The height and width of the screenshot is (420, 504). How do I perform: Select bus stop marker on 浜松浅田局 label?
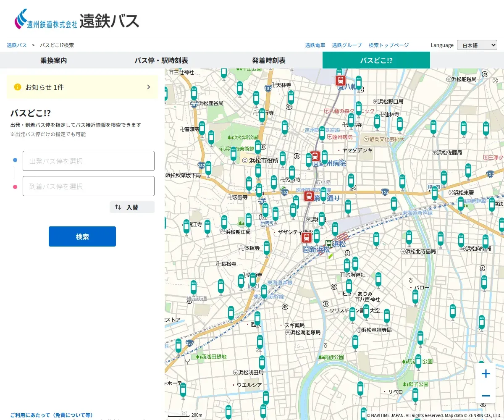pos(262,364)
